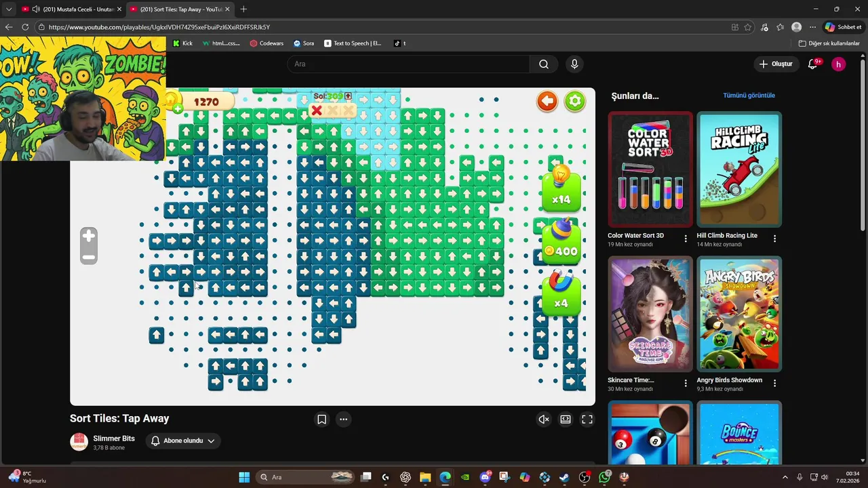Zoom out with the game minus button
Screen dimensions: 868x488
[x=88, y=257]
